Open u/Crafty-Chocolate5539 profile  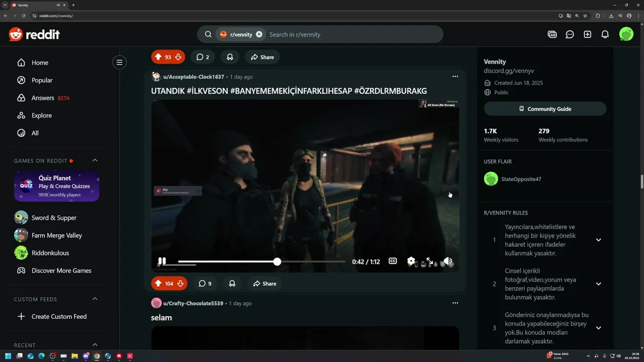coord(193,303)
